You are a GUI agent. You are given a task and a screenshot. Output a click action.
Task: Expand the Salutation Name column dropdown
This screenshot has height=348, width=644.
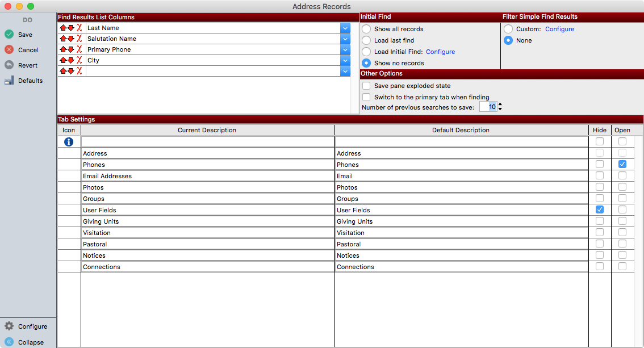click(x=345, y=39)
